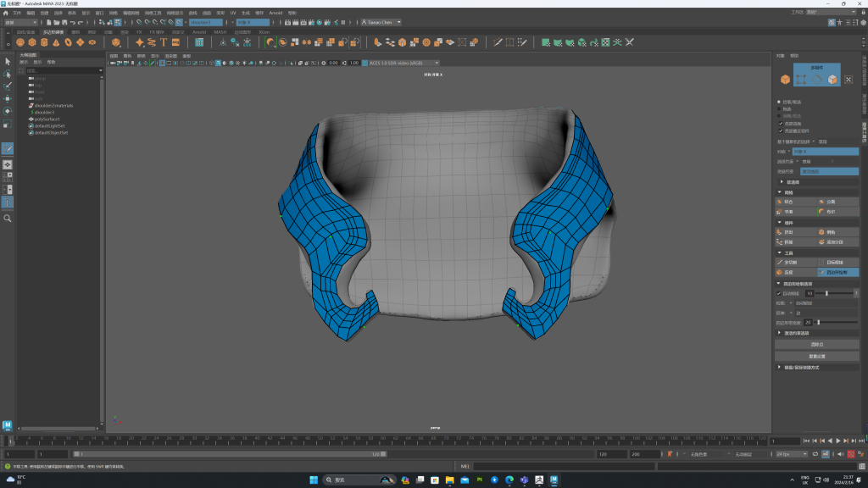Open the 文件 (File) menu

click(x=17, y=13)
